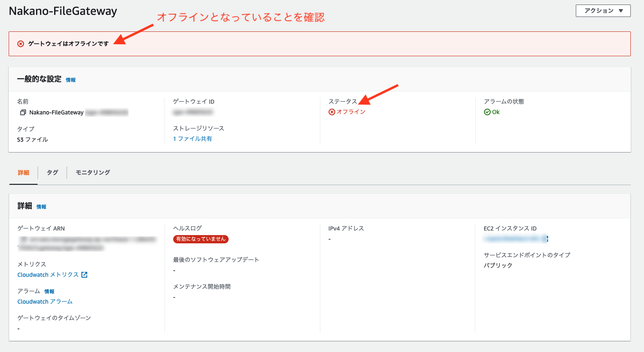Click the Ok alarm state text
Screen dimensions: 644x352
coord(496,112)
